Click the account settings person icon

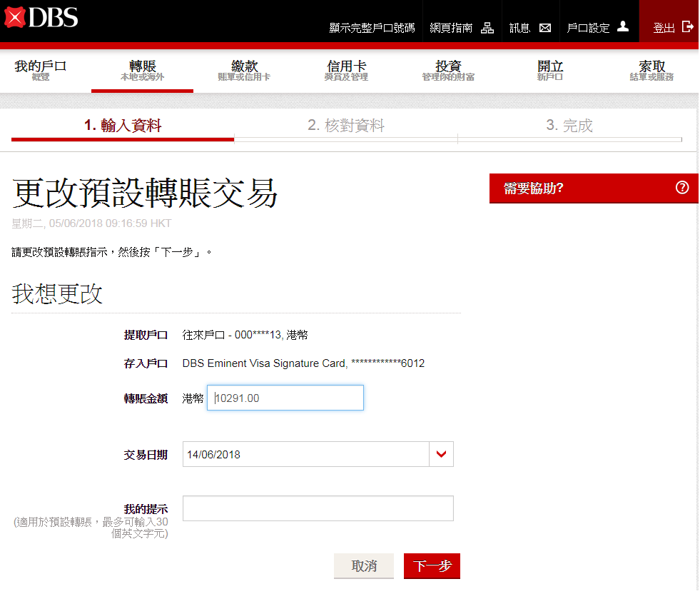click(623, 27)
